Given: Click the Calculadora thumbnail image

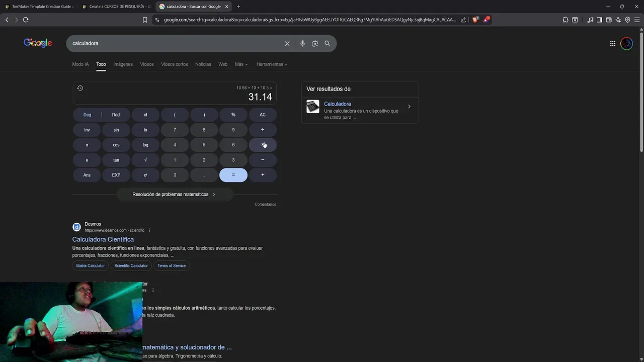Looking at the screenshot, I should click(313, 107).
